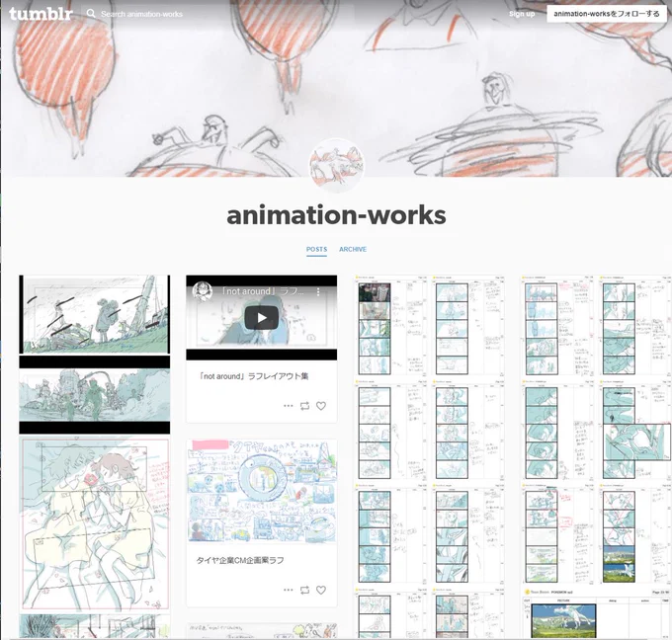This screenshot has height=640, width=672.
Task: Open the 「not around」ラフ video title link
Action: coord(262,291)
